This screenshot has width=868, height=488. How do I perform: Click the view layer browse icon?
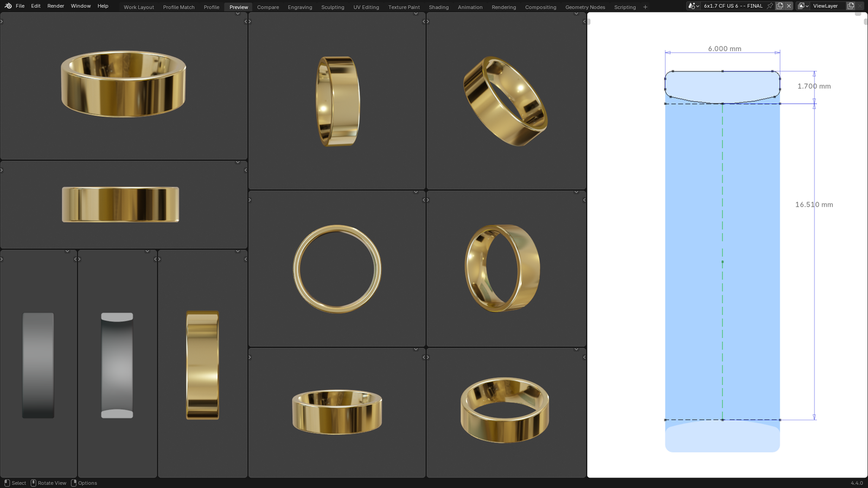tap(803, 6)
